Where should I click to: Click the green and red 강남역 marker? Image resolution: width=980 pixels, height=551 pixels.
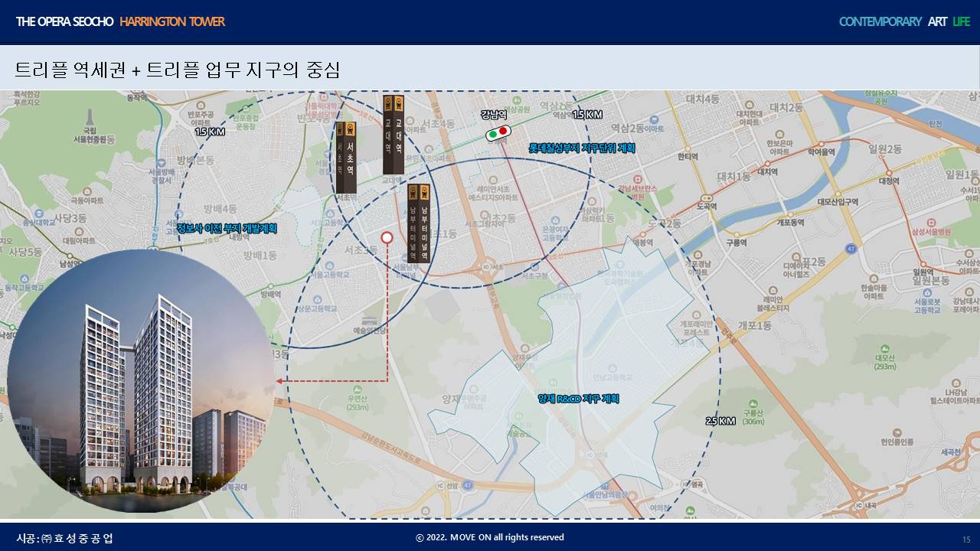[x=498, y=133]
